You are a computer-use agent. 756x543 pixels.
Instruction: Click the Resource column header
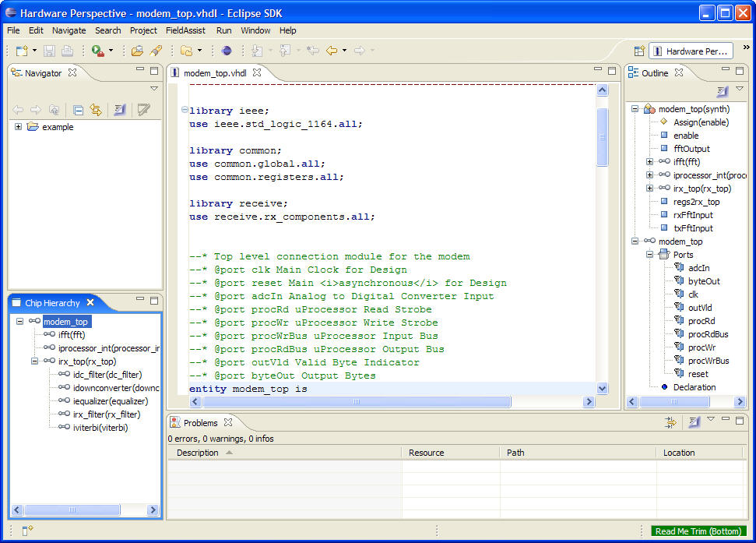pos(451,453)
